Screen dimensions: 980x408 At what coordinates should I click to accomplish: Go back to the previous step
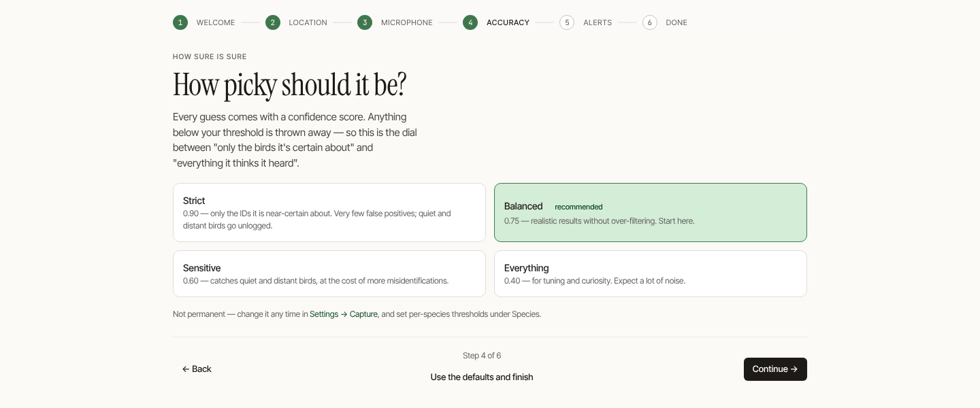pyautogui.click(x=197, y=369)
